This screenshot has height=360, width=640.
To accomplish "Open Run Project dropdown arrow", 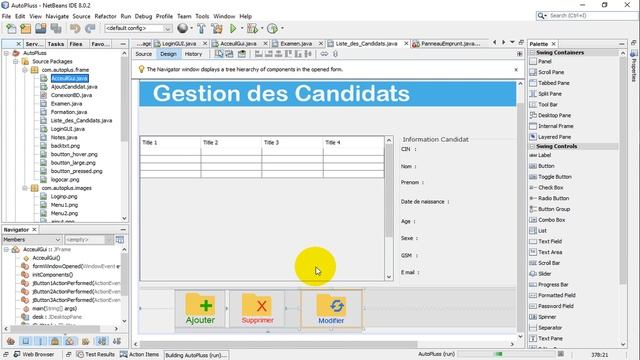I will [242, 28].
